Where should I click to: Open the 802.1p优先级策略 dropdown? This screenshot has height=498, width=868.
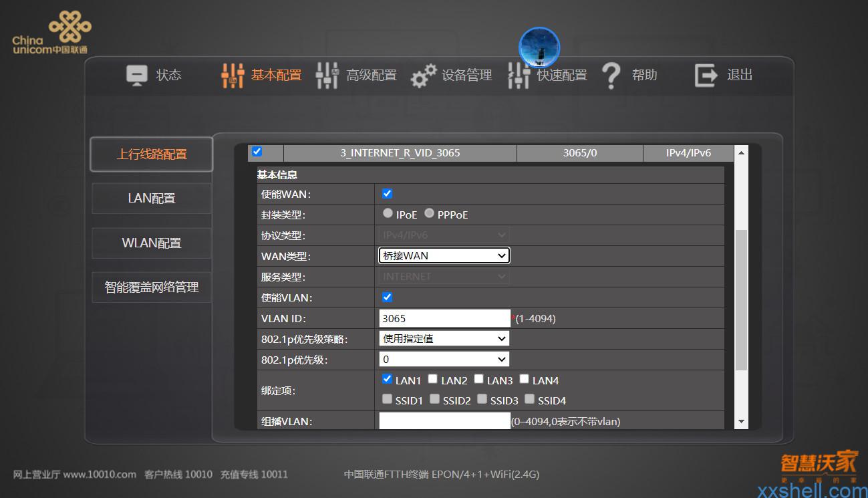click(x=444, y=338)
